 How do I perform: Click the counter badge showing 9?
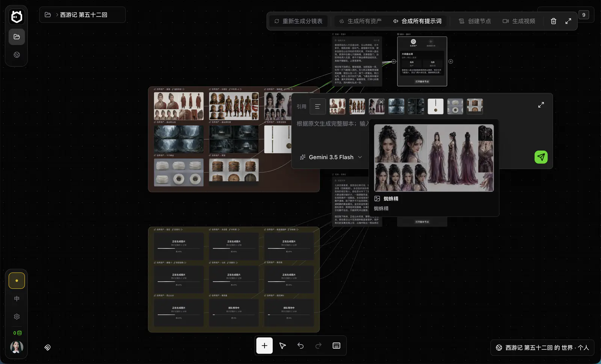[x=584, y=15]
